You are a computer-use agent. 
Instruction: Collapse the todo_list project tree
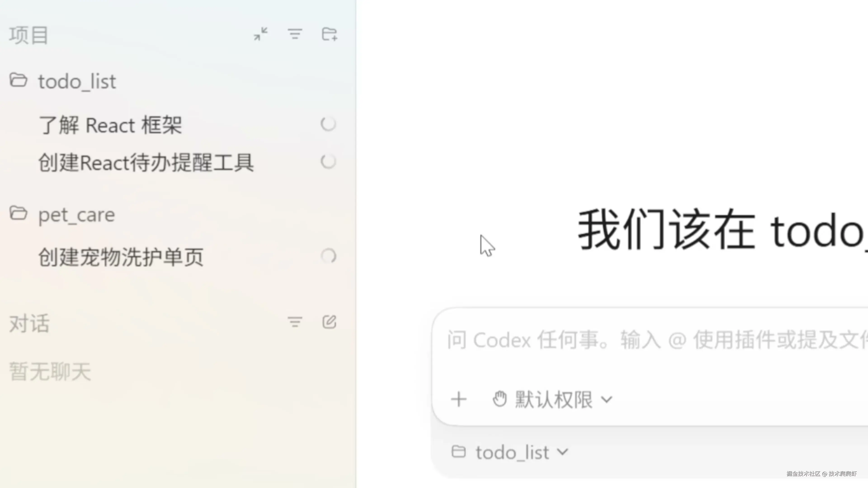(78, 81)
